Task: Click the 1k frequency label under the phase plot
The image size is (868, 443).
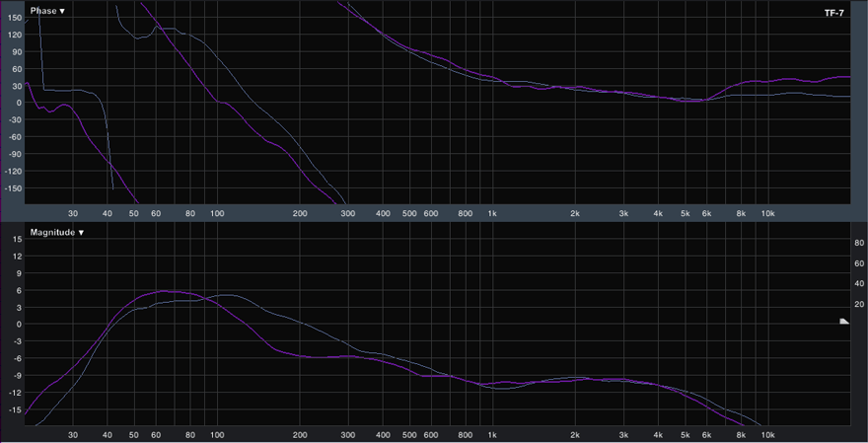Action: 491,213
